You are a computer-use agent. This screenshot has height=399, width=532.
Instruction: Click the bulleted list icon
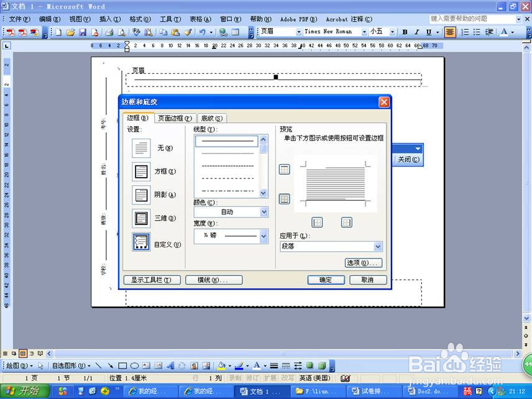point(477,32)
